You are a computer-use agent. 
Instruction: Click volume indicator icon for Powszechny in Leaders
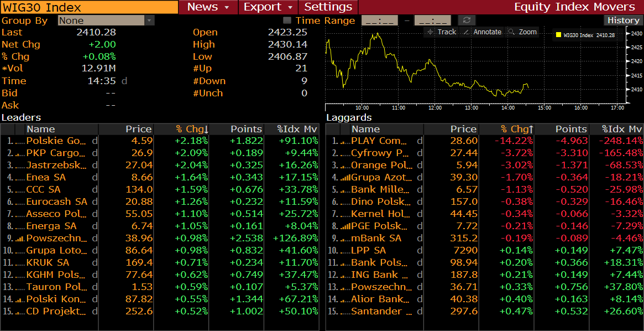(19, 239)
